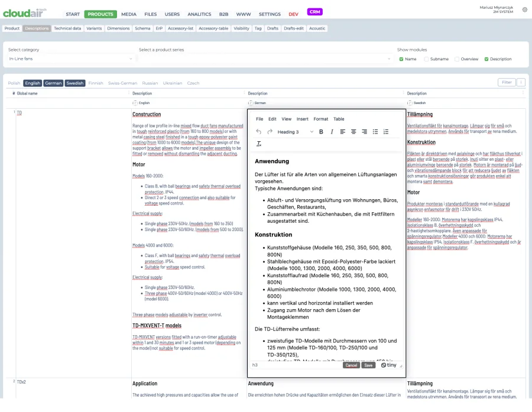Open the editor Format menu
The height and width of the screenshot is (412, 532).
(x=320, y=119)
